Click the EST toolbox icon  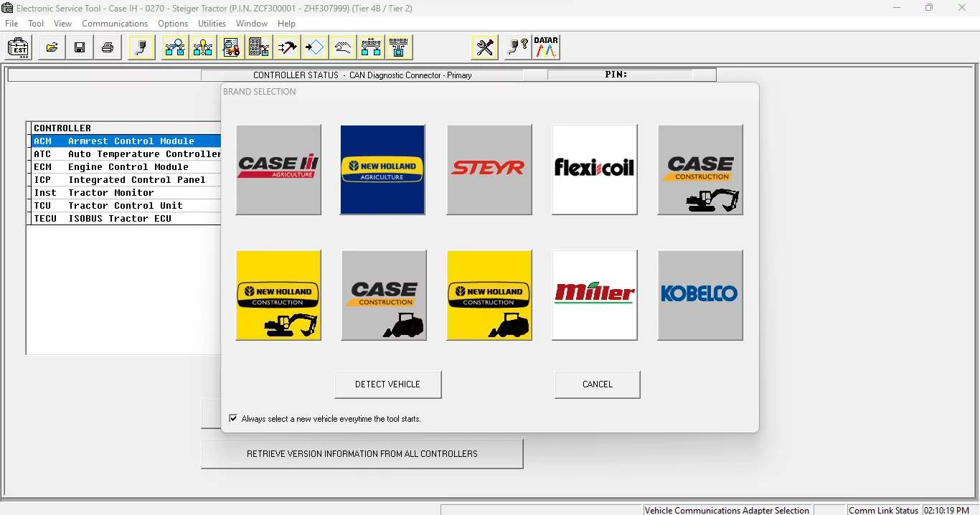click(19, 48)
